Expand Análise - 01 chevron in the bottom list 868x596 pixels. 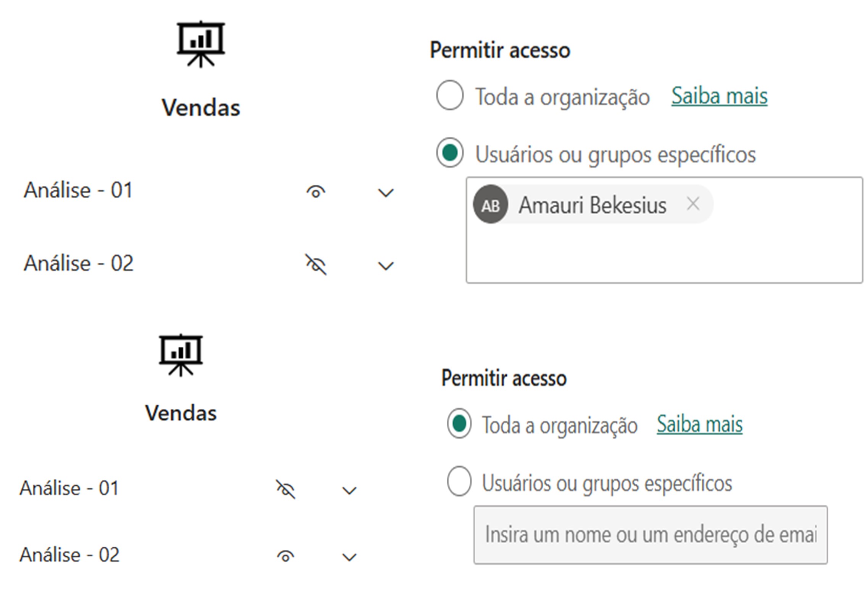[x=349, y=490]
